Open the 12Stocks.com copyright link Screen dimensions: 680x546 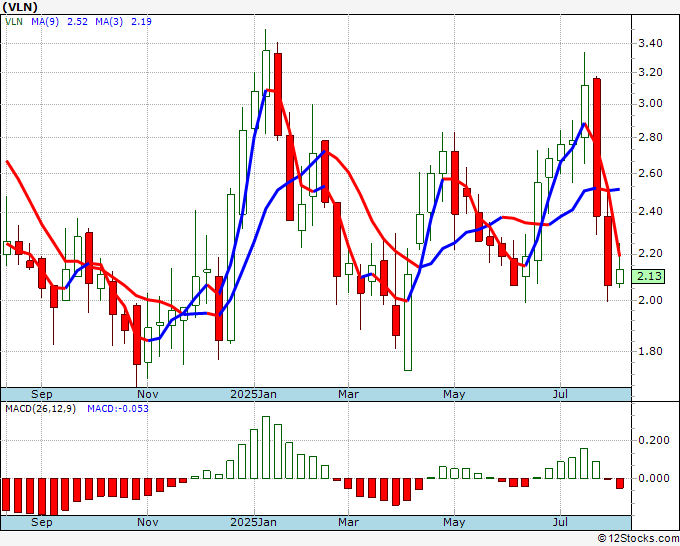pos(638,539)
